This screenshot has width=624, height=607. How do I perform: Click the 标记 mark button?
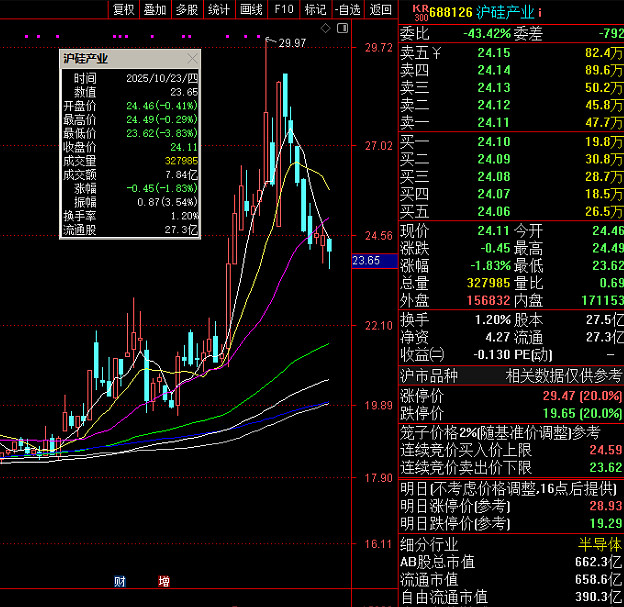pyautogui.click(x=315, y=10)
